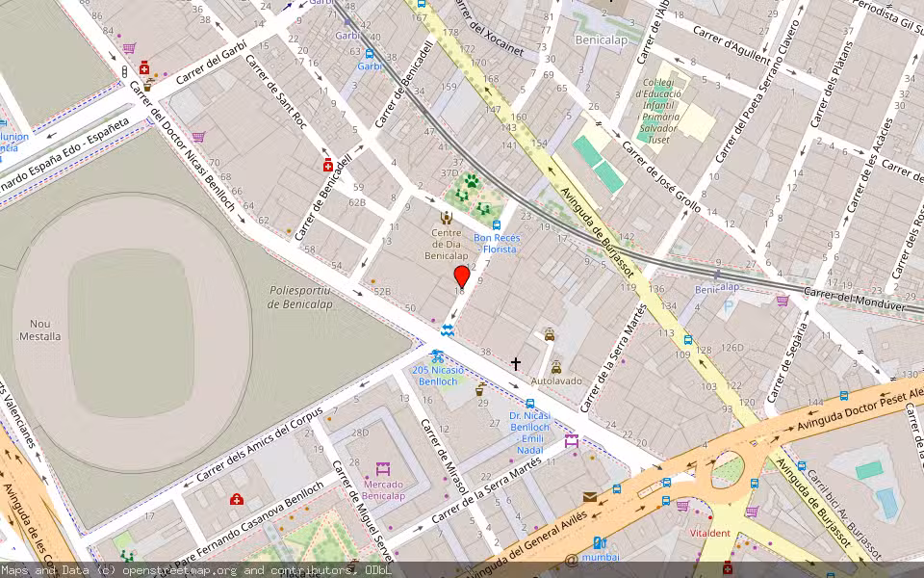Image resolution: width=924 pixels, height=578 pixels.
Task: Click the blue parking P icon
Action: pos(729,306)
